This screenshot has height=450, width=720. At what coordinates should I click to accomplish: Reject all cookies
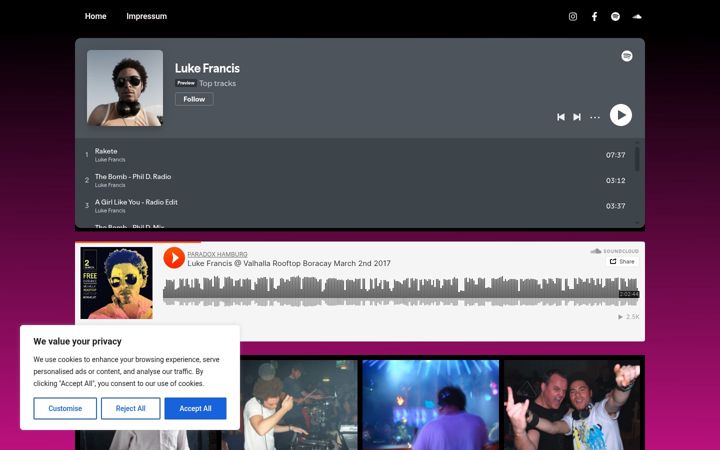130,408
